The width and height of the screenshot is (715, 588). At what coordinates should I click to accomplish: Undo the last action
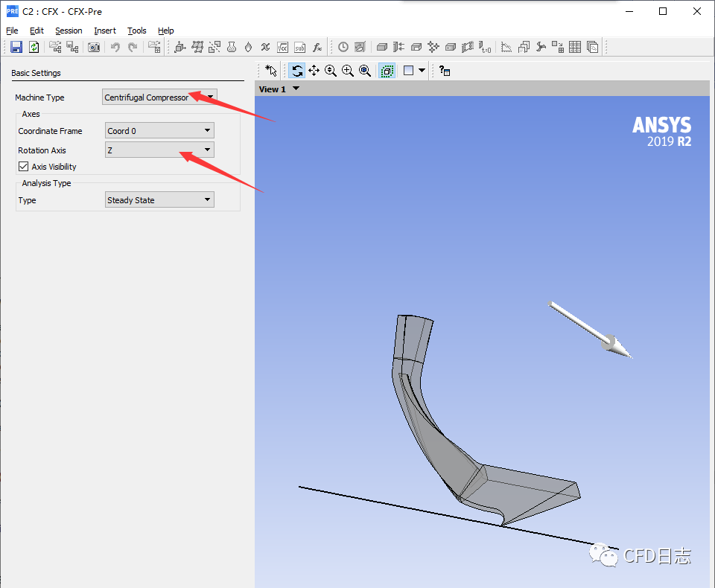pyautogui.click(x=115, y=47)
